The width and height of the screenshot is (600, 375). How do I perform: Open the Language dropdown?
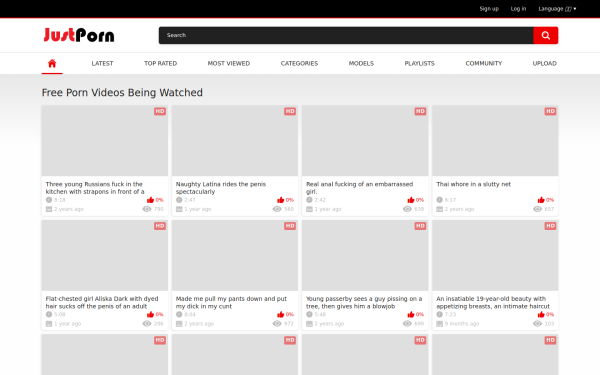(x=557, y=9)
